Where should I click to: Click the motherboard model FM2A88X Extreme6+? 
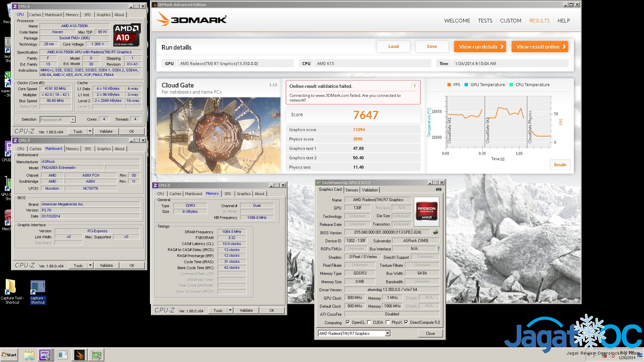[x=72, y=168]
